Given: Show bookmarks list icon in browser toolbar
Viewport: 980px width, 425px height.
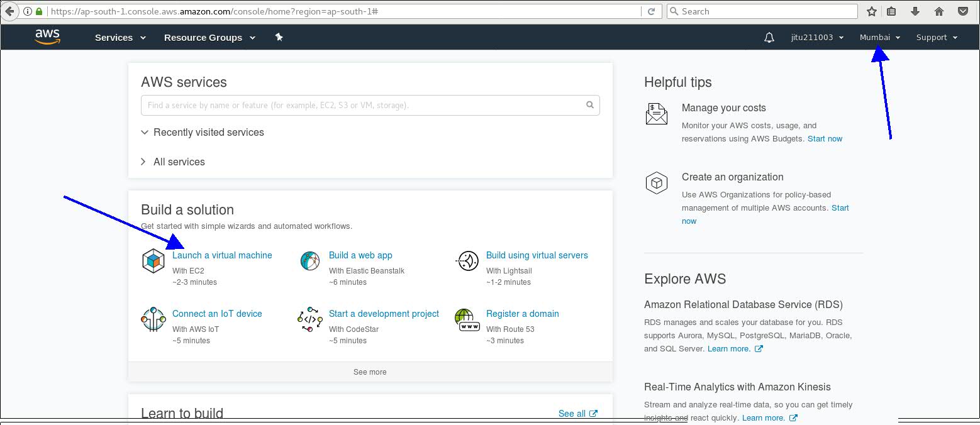Looking at the screenshot, I should pos(891,11).
